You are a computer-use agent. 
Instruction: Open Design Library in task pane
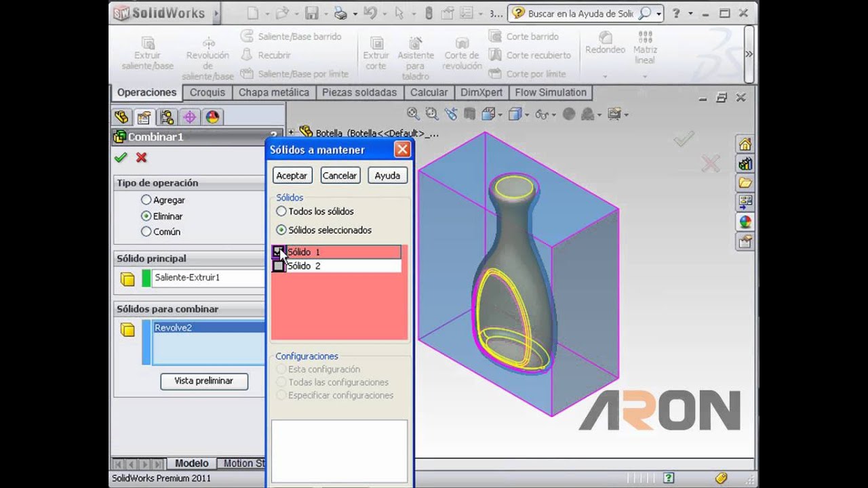click(745, 163)
